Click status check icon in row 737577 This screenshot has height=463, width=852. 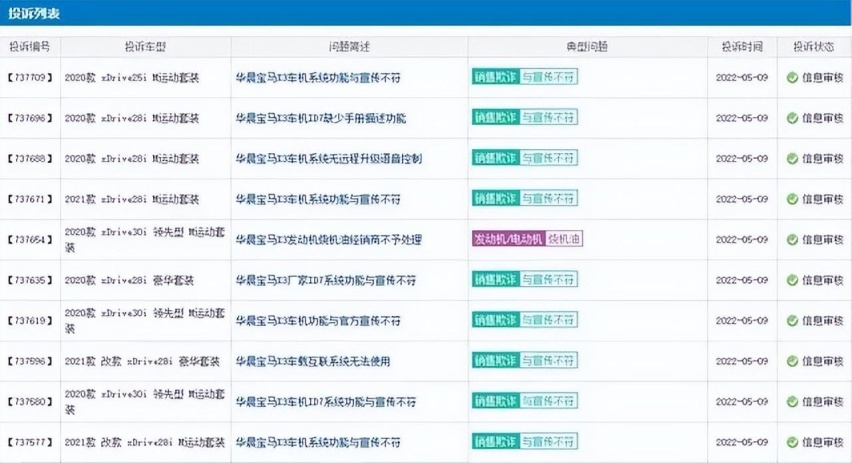click(792, 442)
